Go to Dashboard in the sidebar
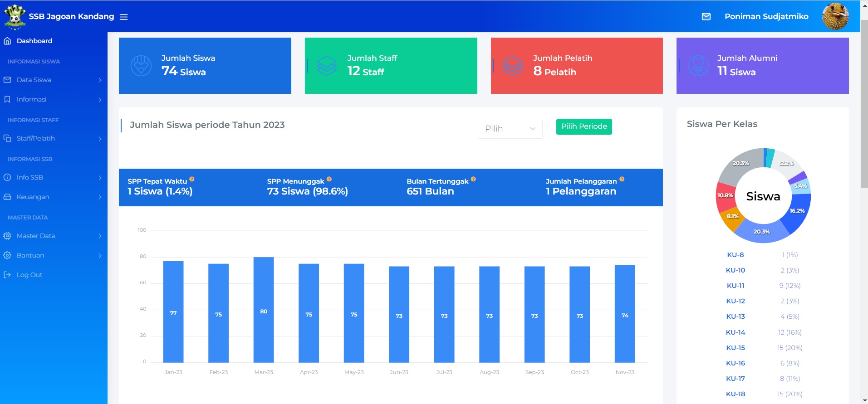This screenshot has width=868, height=404. click(34, 41)
